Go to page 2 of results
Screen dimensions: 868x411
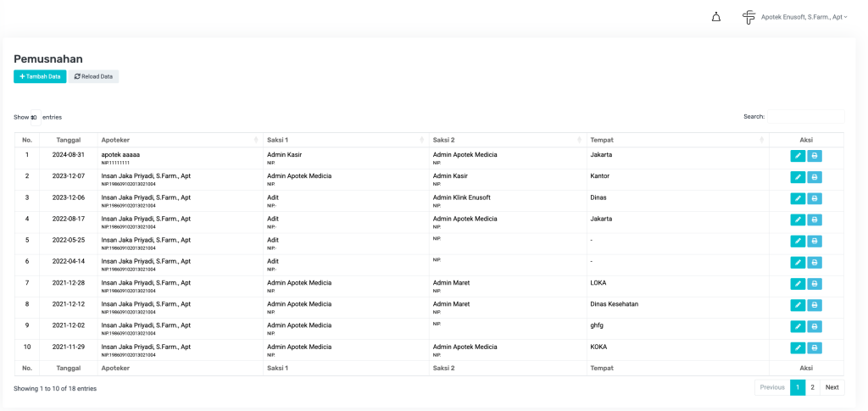pyautogui.click(x=812, y=387)
